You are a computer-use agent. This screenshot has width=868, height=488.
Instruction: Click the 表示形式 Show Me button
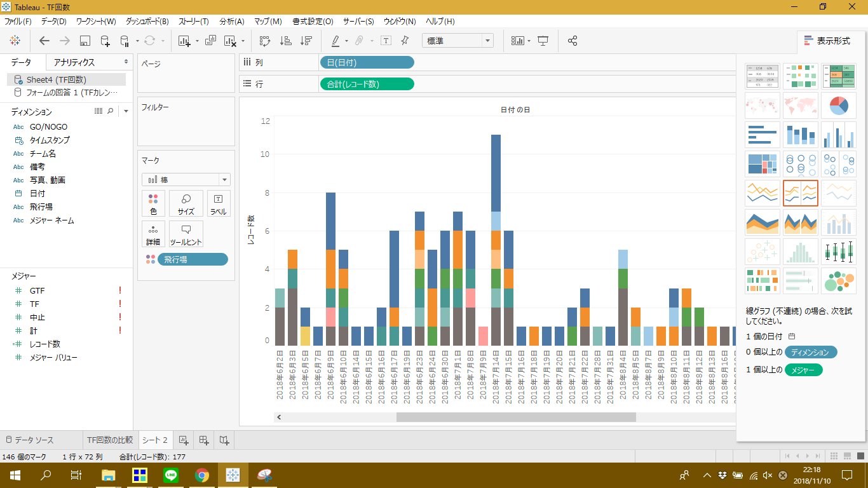(x=827, y=41)
